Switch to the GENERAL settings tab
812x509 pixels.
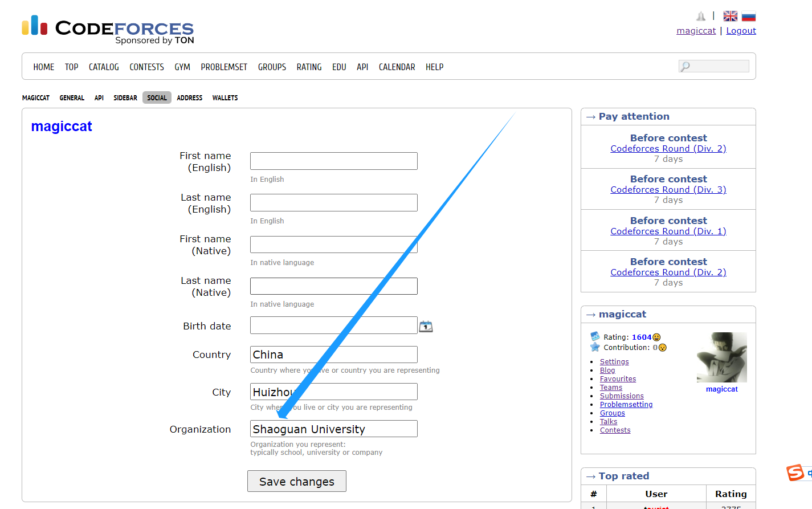coord(72,98)
